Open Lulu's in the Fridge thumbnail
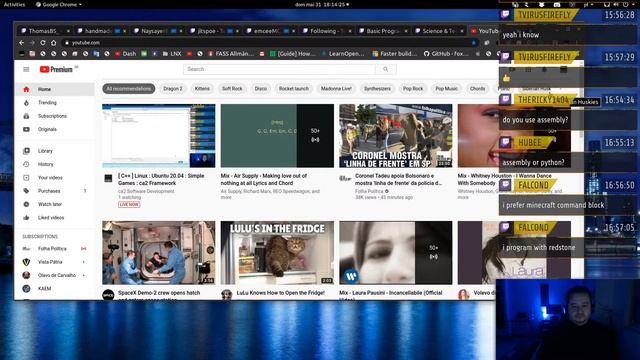 pyautogui.click(x=277, y=253)
